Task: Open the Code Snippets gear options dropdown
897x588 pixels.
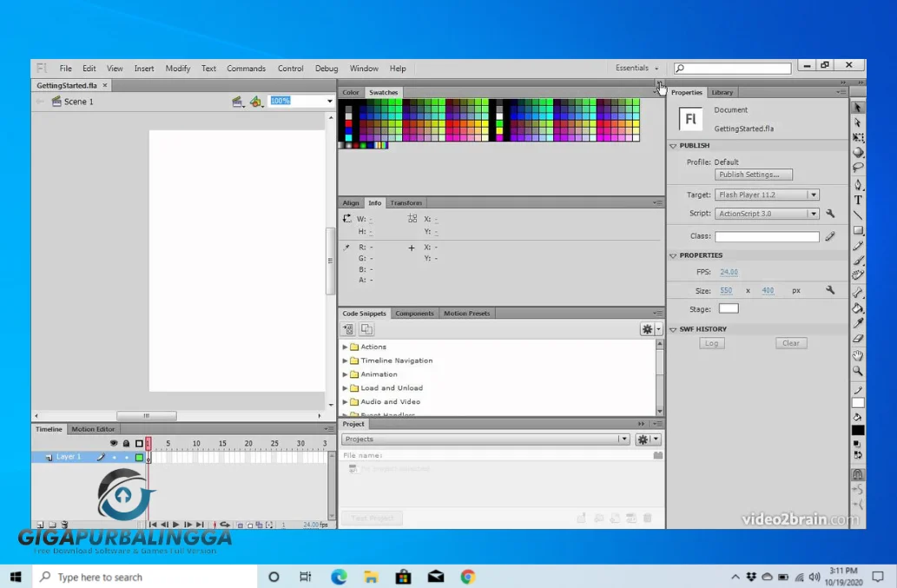Action: [x=651, y=329]
